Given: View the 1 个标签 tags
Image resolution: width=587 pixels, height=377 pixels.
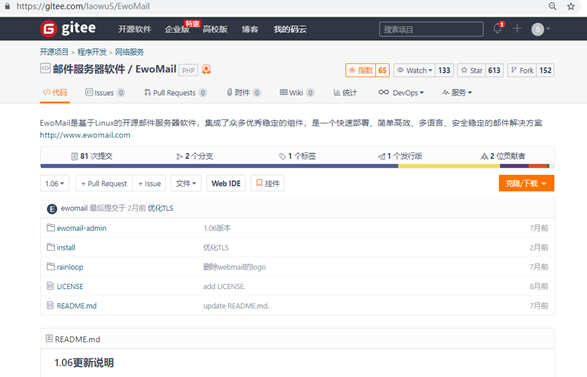Looking at the screenshot, I should [x=297, y=156].
